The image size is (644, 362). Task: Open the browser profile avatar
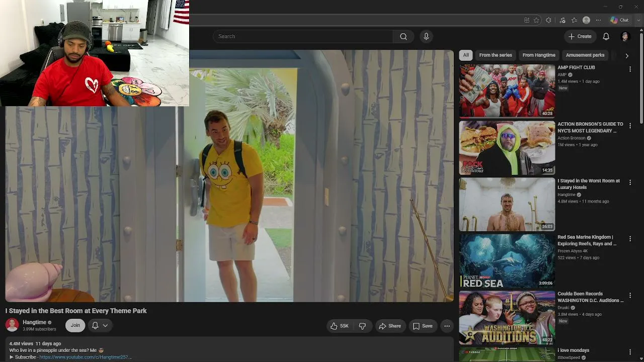coord(586,20)
